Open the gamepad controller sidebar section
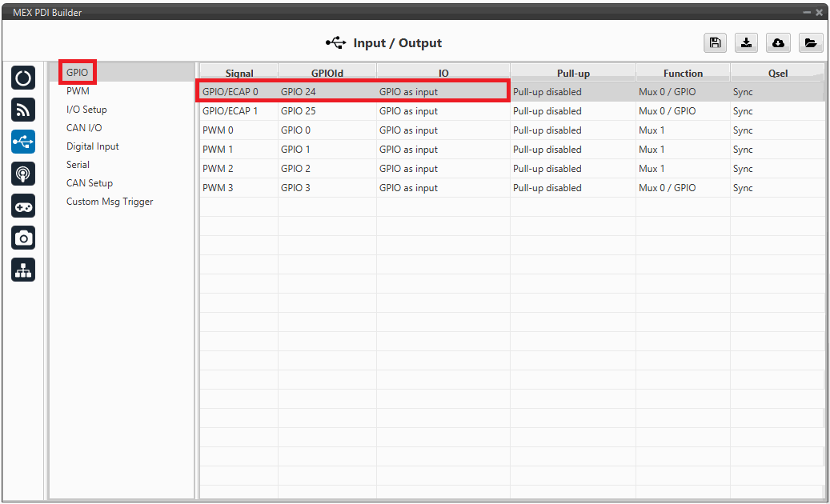 tap(23, 206)
